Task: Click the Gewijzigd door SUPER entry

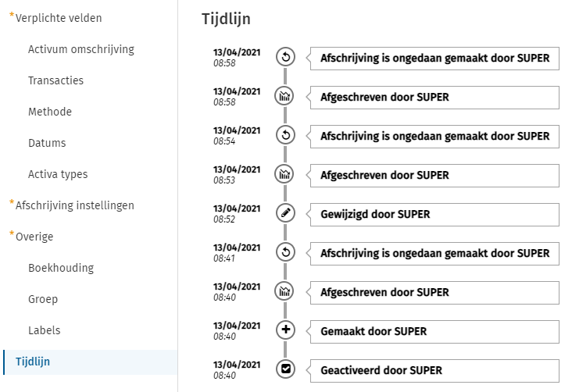Action: point(434,214)
